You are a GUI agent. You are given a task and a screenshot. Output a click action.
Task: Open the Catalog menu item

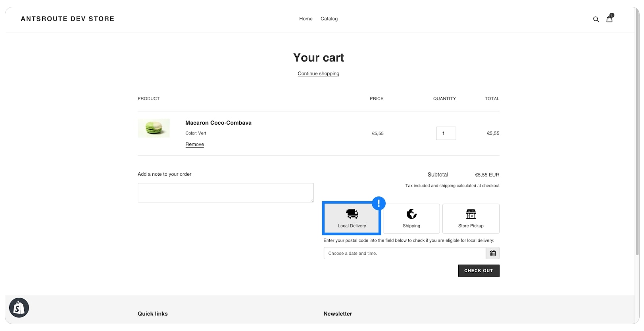pos(329,19)
